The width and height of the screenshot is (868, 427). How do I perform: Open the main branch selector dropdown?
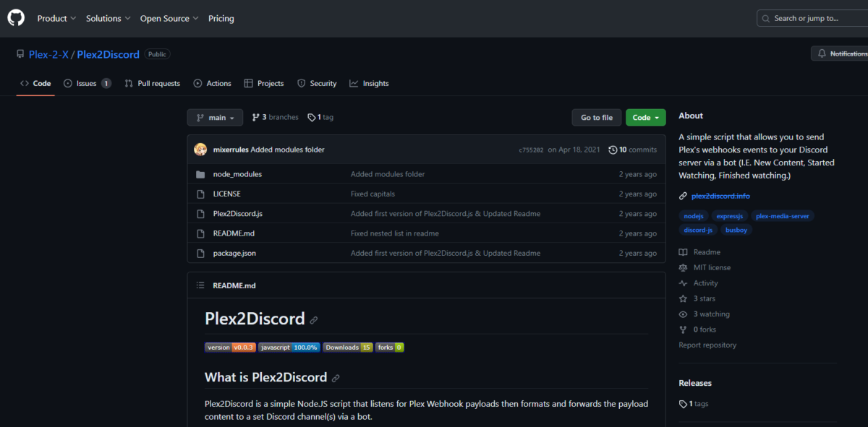(x=215, y=117)
